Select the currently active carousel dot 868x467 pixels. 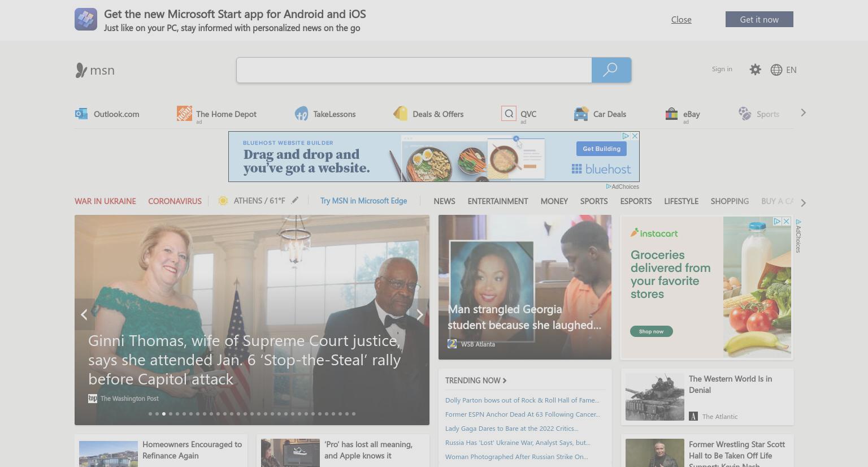(x=164, y=414)
